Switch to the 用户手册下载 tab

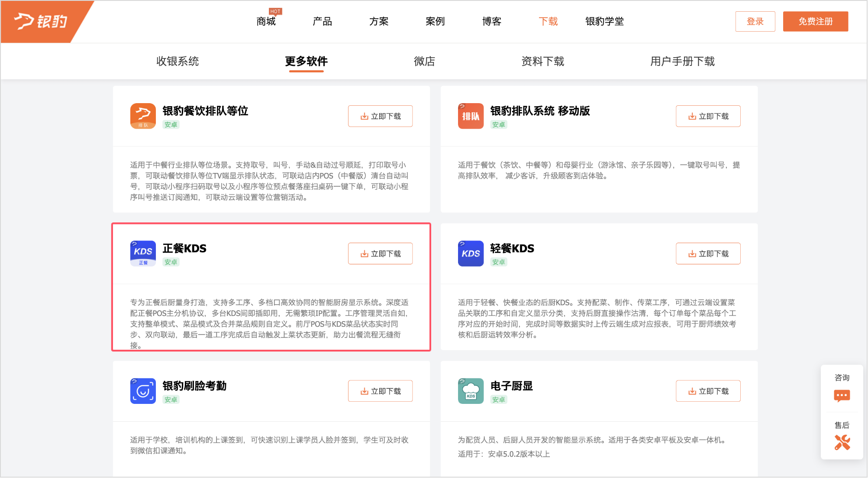tap(682, 61)
